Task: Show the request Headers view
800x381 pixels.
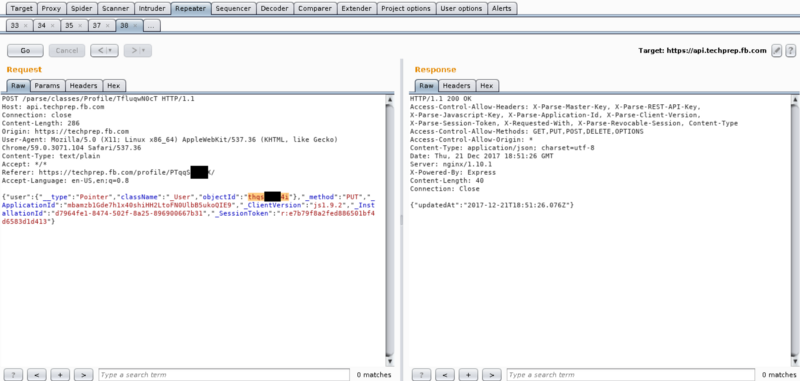Action: pos(84,86)
